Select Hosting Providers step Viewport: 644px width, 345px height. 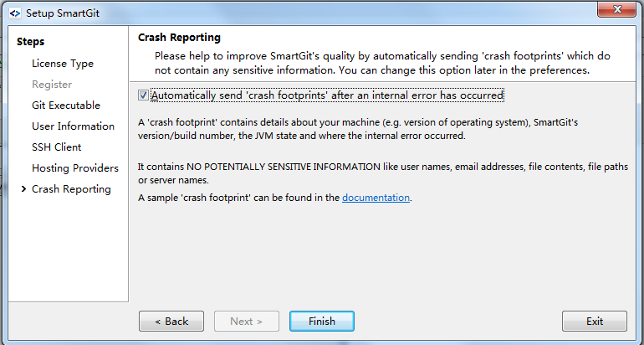[x=75, y=168]
